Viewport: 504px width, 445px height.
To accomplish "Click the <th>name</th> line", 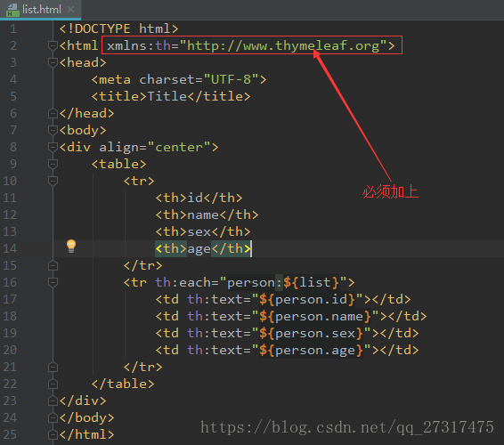I will point(207,214).
